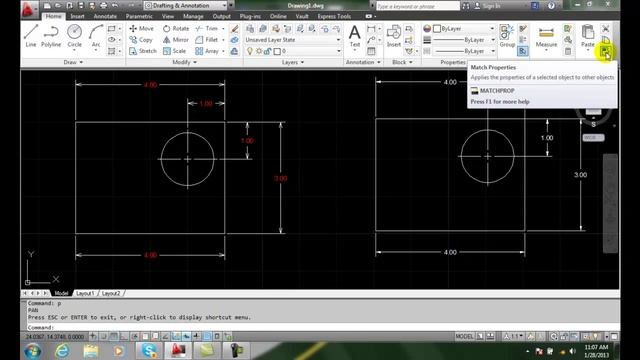Click the Measure tool
Screen dimensions: 640x360
point(546,37)
